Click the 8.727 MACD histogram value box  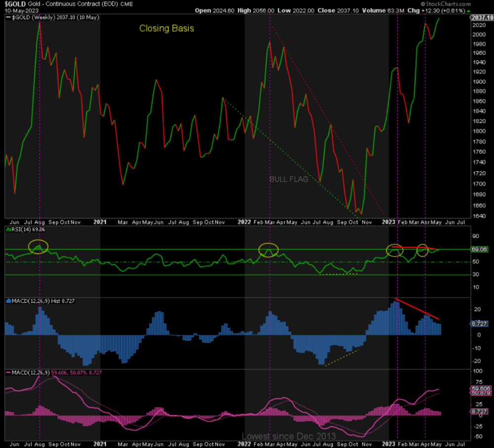[480, 324]
